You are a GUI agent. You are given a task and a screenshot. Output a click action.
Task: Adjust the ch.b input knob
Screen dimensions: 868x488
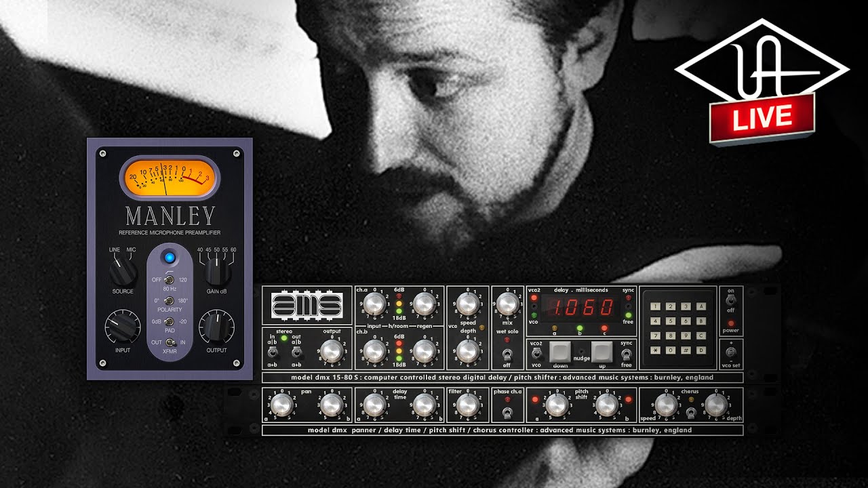[x=374, y=350]
